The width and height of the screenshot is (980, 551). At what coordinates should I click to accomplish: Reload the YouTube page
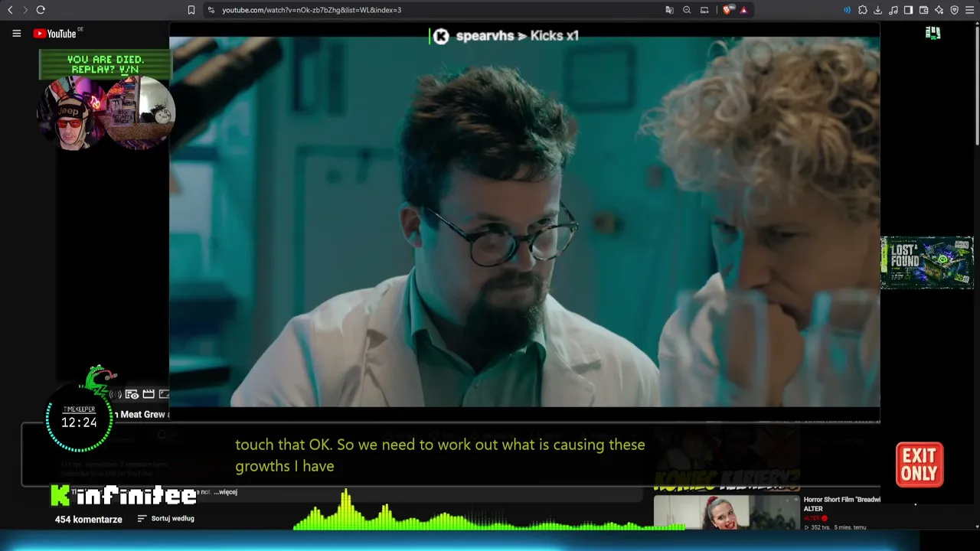[41, 10]
